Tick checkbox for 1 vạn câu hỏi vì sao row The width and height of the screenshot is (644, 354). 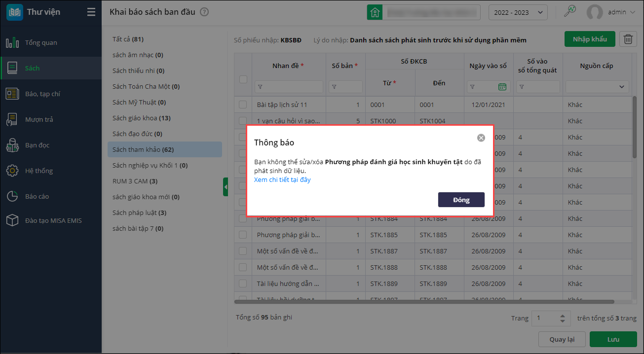243,121
